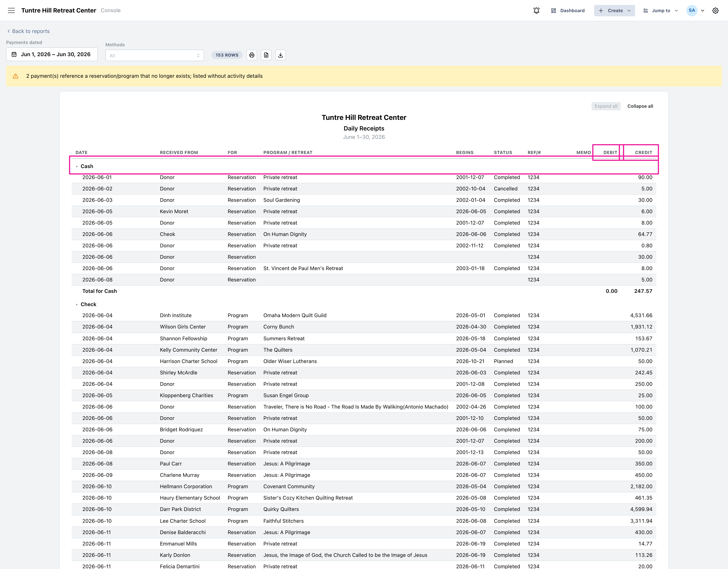This screenshot has height=569, width=728.
Task: Open the notifications bell
Action: 536,10
